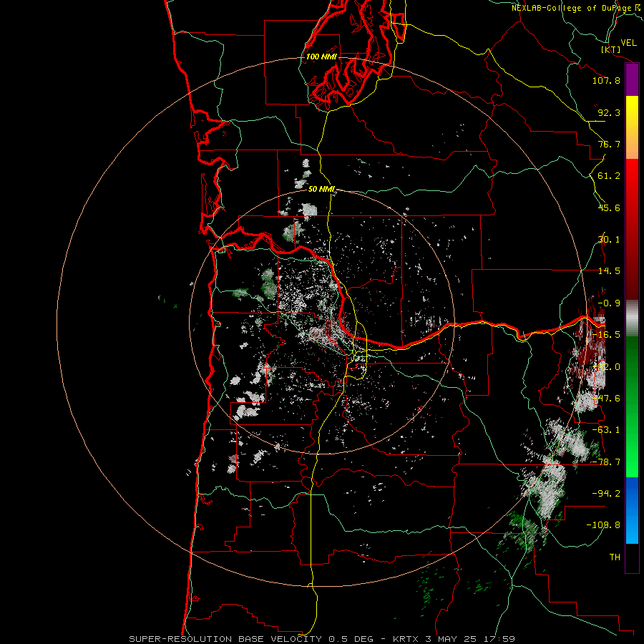Image resolution: width=644 pixels, height=644 pixels.
Task: Click the TH legend label
Action: (615, 557)
